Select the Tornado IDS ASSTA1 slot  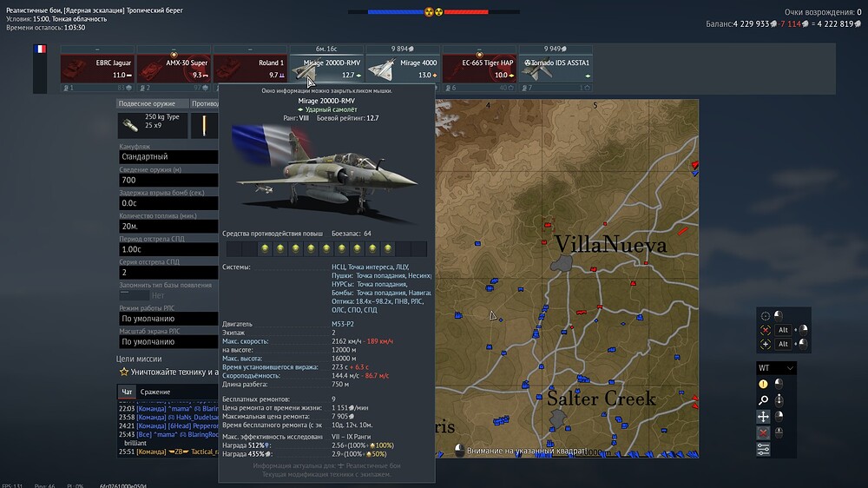(x=556, y=69)
